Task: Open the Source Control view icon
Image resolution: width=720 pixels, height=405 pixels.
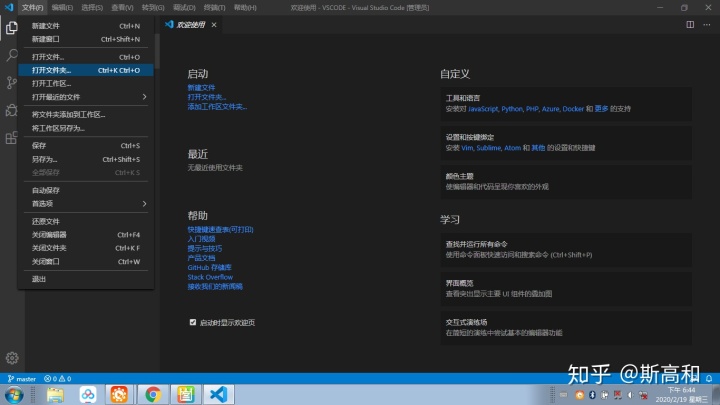Action: pyautogui.click(x=11, y=83)
